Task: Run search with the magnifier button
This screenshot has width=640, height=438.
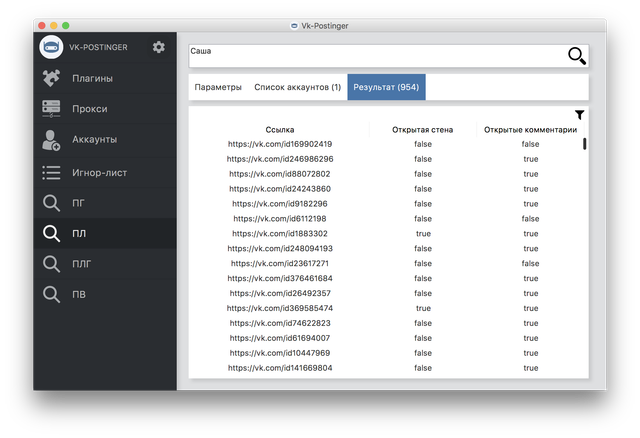Action: 577,56
